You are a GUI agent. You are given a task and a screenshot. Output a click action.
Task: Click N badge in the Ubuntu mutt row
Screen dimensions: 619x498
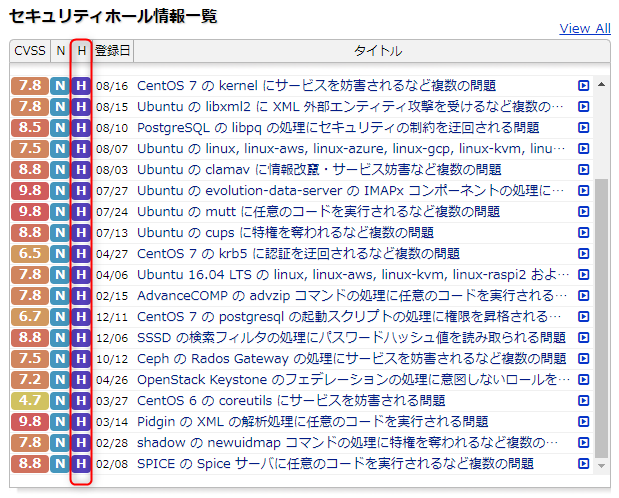(x=60, y=212)
